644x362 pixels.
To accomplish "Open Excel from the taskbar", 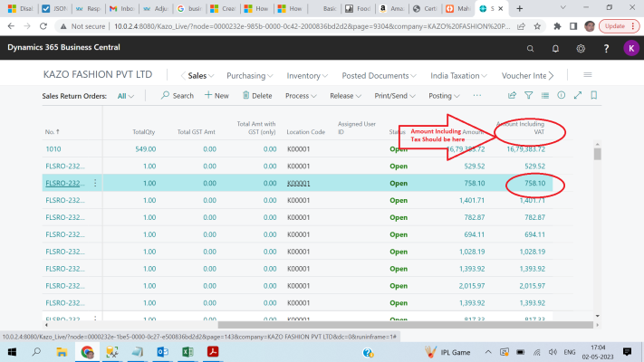I will pos(187,352).
